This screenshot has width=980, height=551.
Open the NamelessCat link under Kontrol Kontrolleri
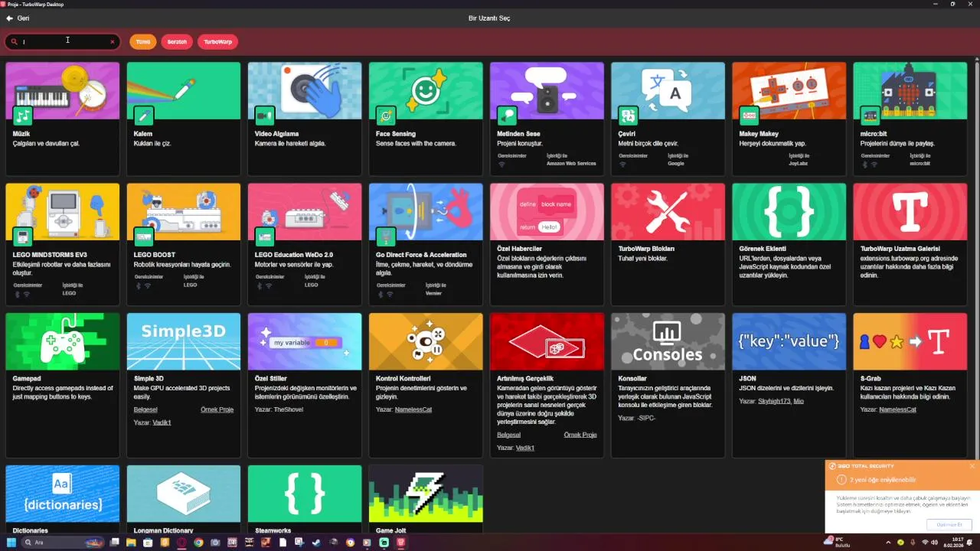(413, 409)
